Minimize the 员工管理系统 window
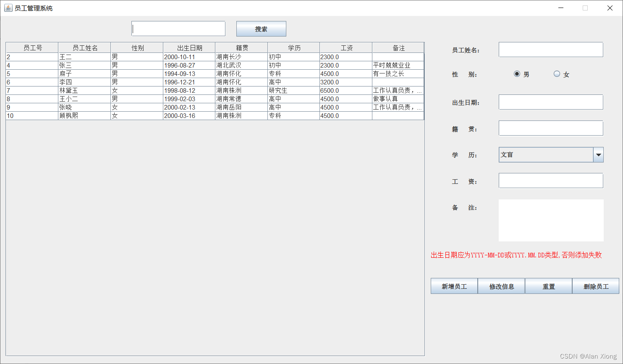The width and height of the screenshot is (623, 364). click(x=560, y=8)
